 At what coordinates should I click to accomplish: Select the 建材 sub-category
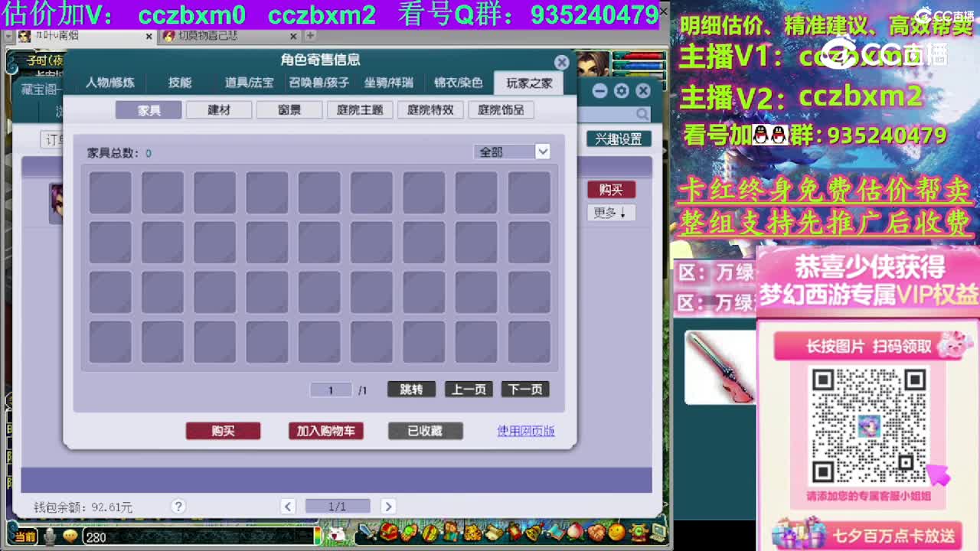point(219,110)
